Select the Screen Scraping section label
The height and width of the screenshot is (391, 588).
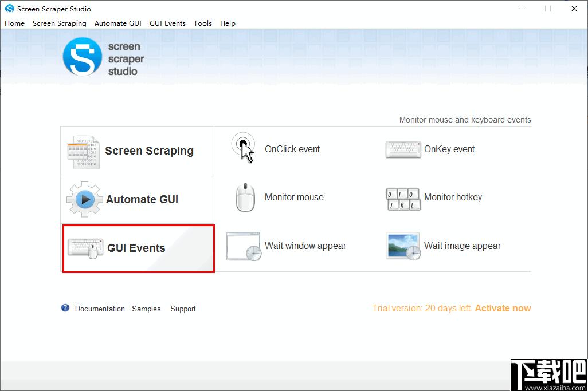tap(149, 151)
